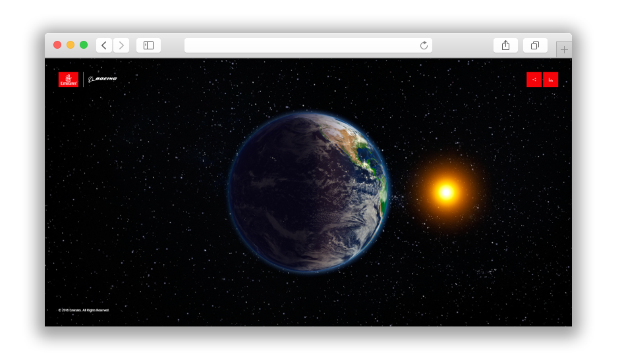Focus the browser address bar
This screenshot has width=622, height=364.
(x=308, y=45)
